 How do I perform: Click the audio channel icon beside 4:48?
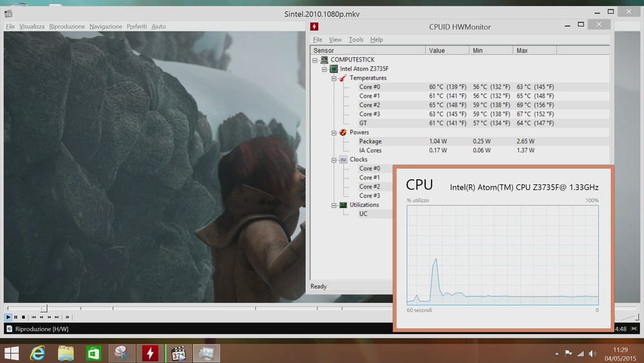point(634,328)
